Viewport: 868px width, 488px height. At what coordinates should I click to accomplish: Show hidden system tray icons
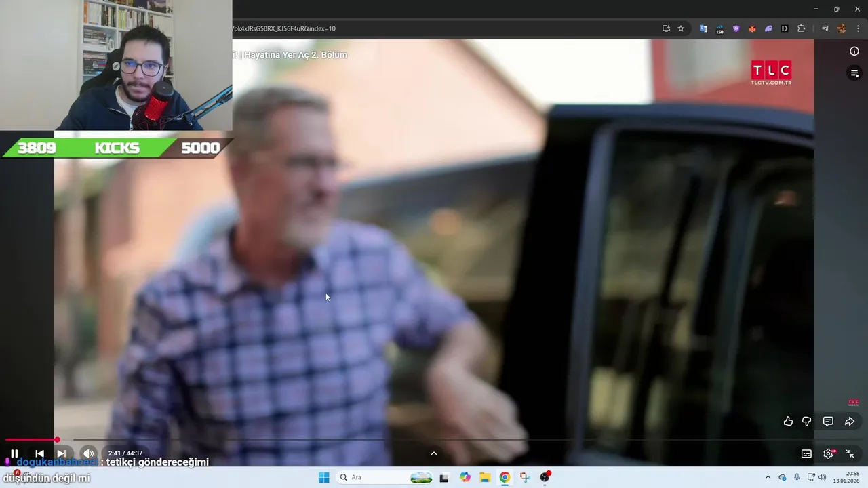tap(768, 477)
